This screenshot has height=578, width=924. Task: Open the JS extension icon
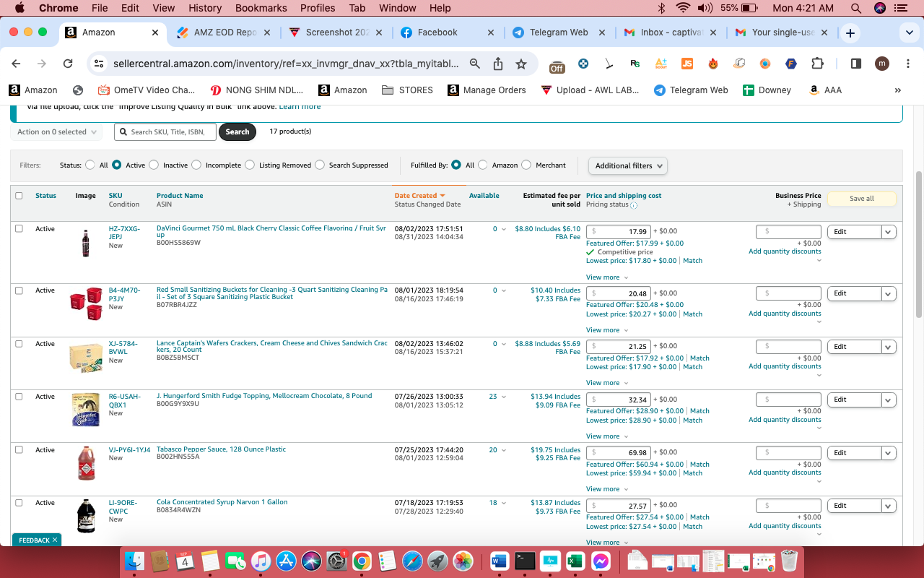tap(687, 64)
